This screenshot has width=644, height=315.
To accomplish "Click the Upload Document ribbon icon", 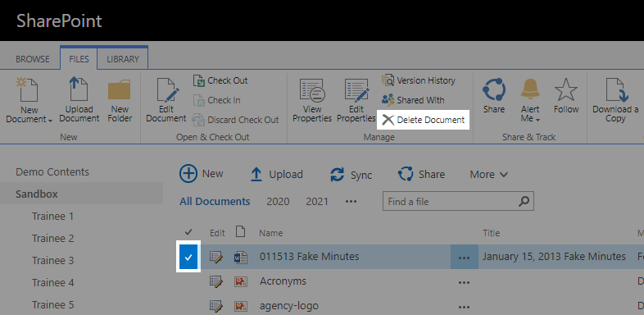I will (78, 89).
